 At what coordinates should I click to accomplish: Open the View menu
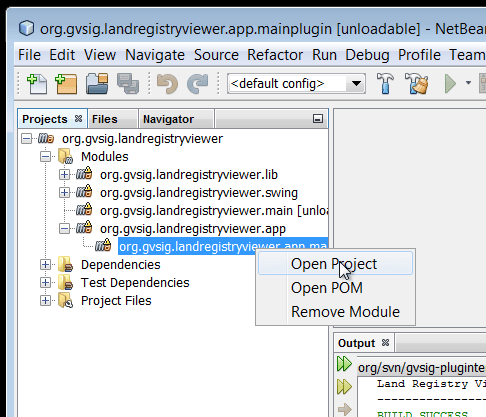click(x=100, y=55)
